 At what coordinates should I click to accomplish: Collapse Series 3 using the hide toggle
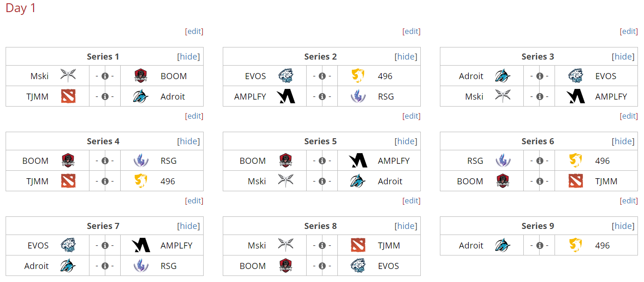(623, 57)
